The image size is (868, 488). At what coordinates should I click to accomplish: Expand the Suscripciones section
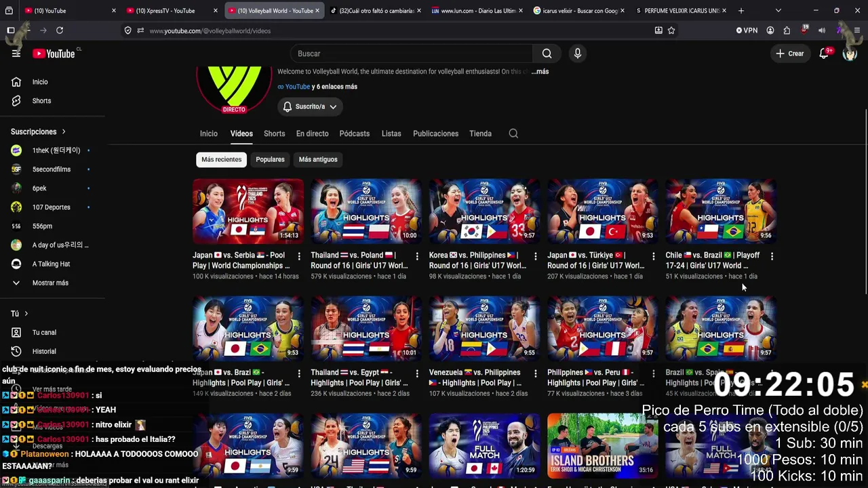tap(38, 131)
